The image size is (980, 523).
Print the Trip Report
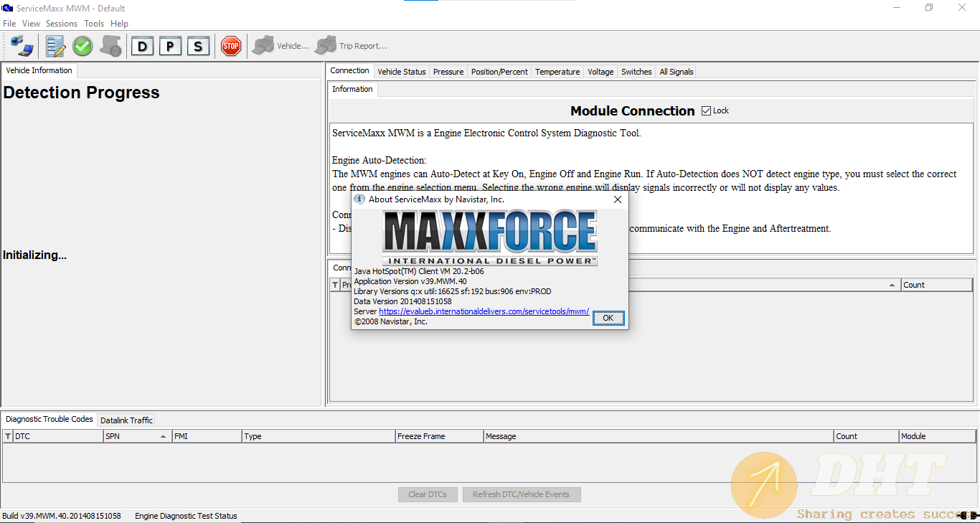tap(351, 46)
